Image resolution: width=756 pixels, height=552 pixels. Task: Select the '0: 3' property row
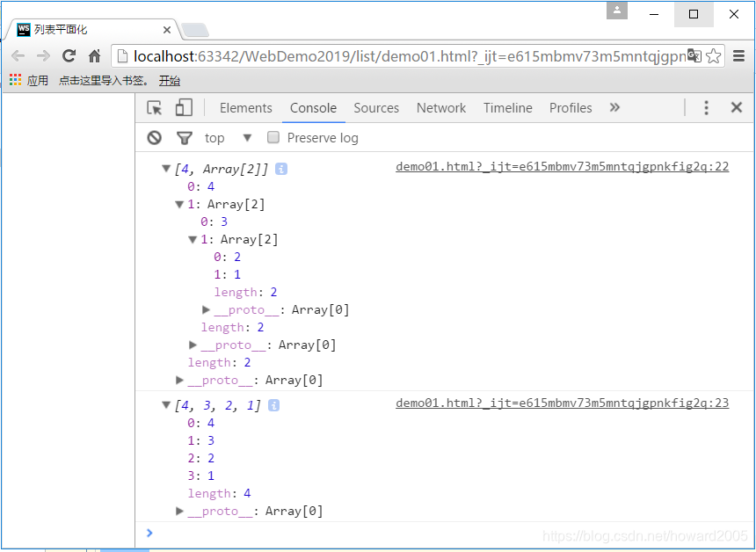tap(214, 222)
